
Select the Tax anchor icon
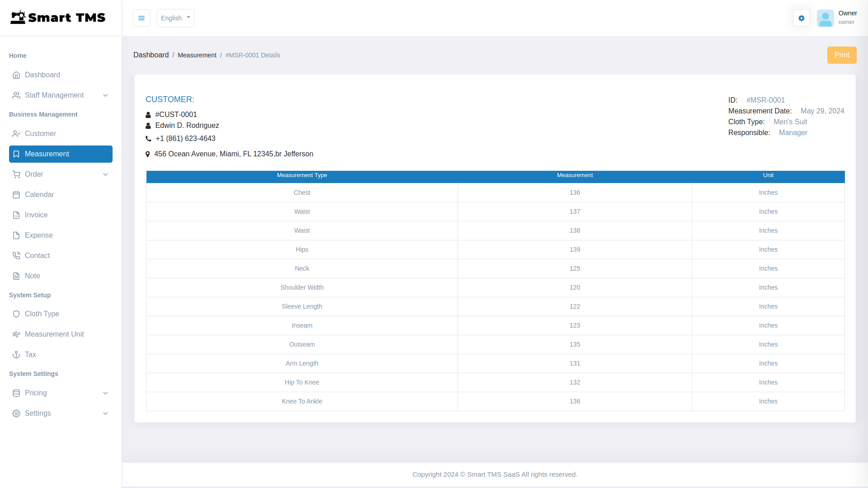(16, 355)
